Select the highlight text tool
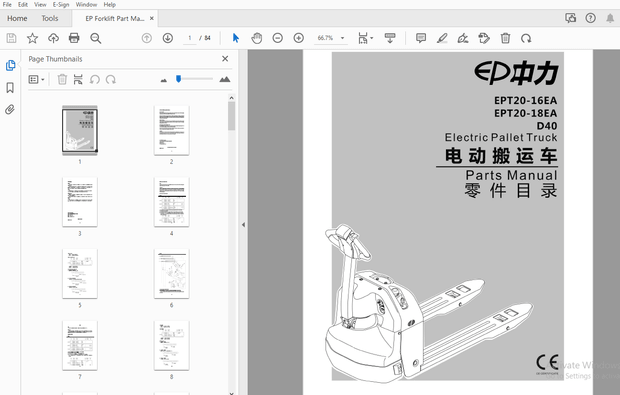This screenshot has height=395, width=620. click(x=442, y=38)
